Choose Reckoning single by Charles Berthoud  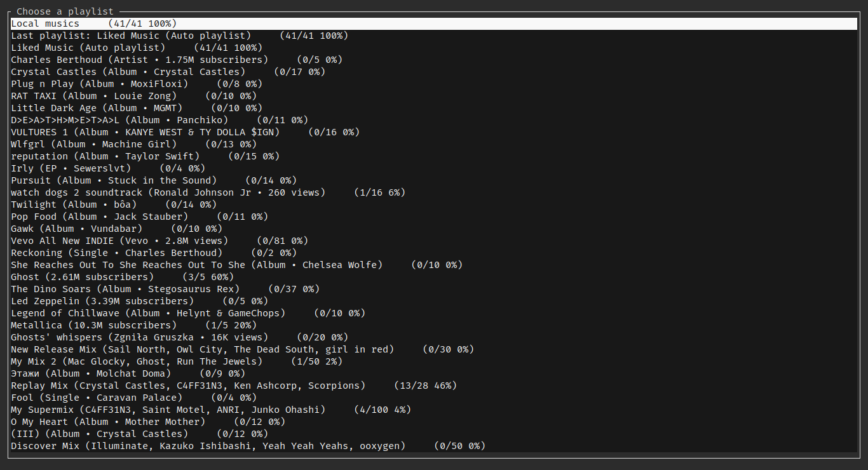point(434,253)
